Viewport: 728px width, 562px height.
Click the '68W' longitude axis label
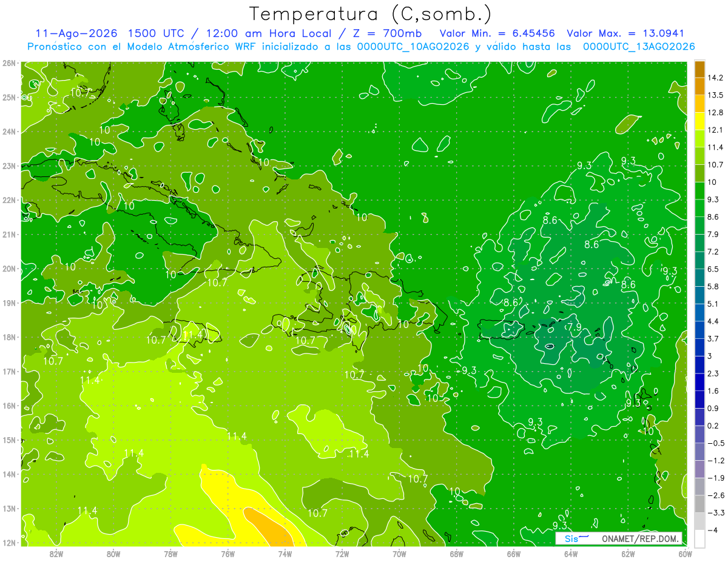pyautogui.click(x=457, y=554)
